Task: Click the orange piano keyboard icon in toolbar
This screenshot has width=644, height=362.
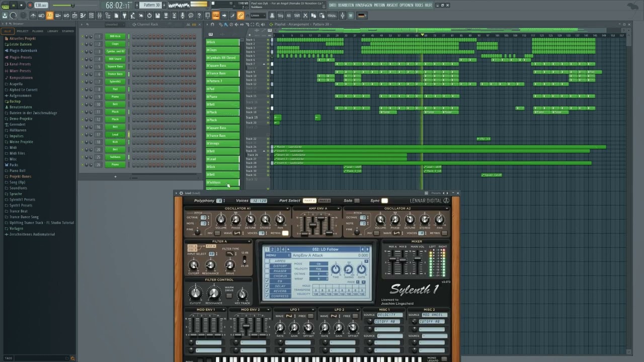Action: click(x=215, y=16)
